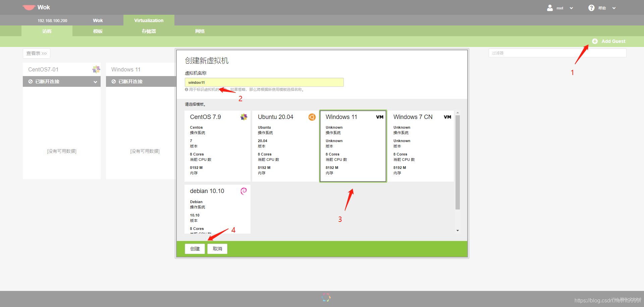Click the template list scroll down arrow

pos(458,231)
